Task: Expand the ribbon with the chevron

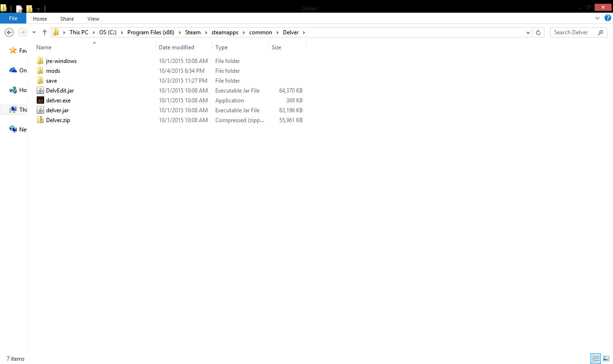Action: click(x=597, y=18)
